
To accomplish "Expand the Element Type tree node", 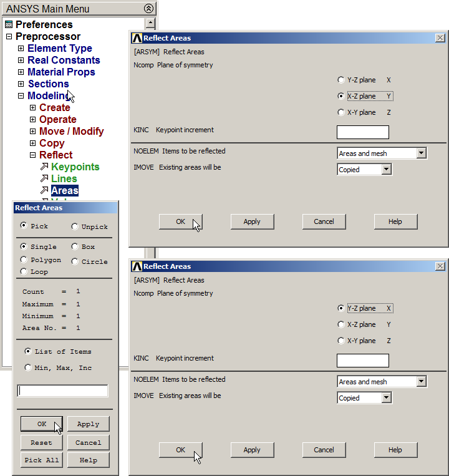I will coord(21,49).
